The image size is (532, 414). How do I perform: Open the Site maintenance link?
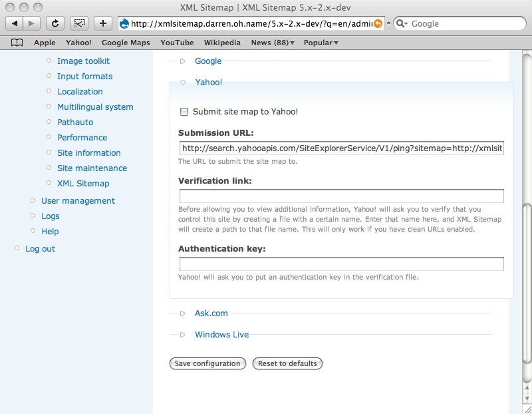tap(92, 168)
